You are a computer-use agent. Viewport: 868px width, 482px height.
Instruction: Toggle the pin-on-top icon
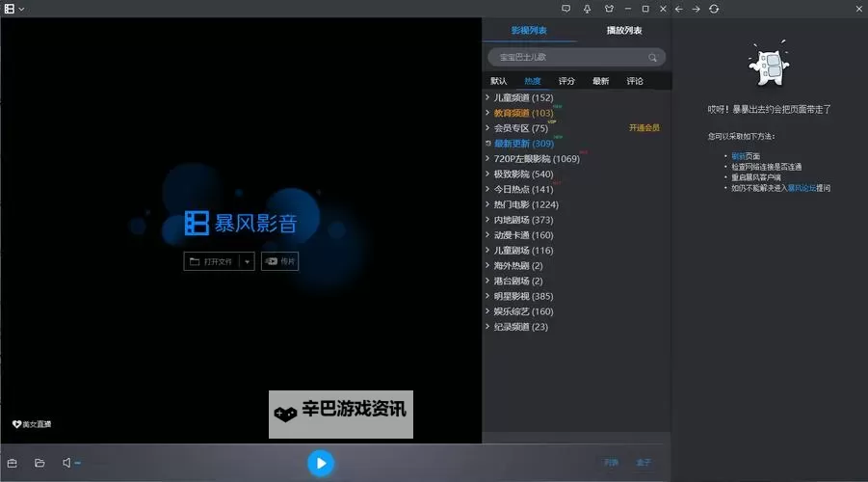click(x=588, y=9)
